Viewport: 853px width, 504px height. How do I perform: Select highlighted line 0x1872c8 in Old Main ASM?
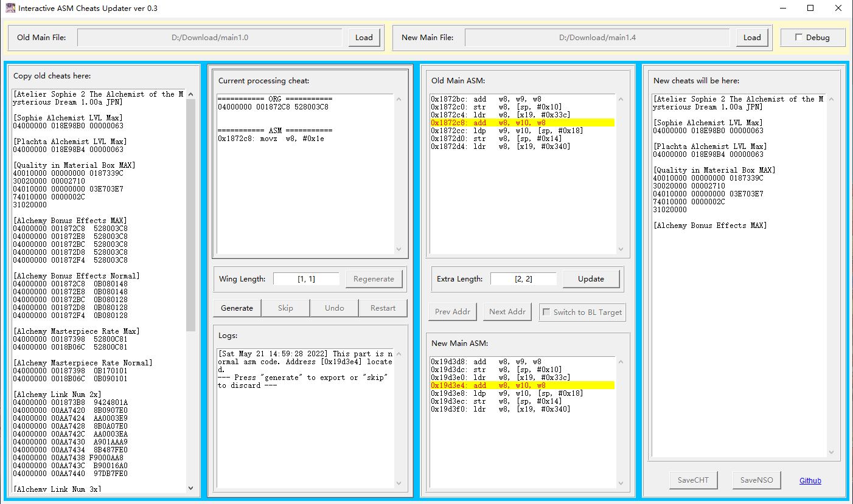coord(523,122)
